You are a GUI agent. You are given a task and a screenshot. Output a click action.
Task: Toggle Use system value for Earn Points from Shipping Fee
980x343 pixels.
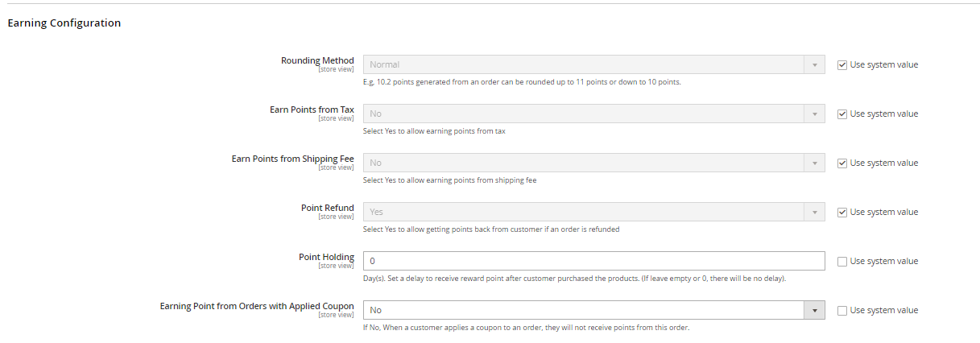point(842,163)
